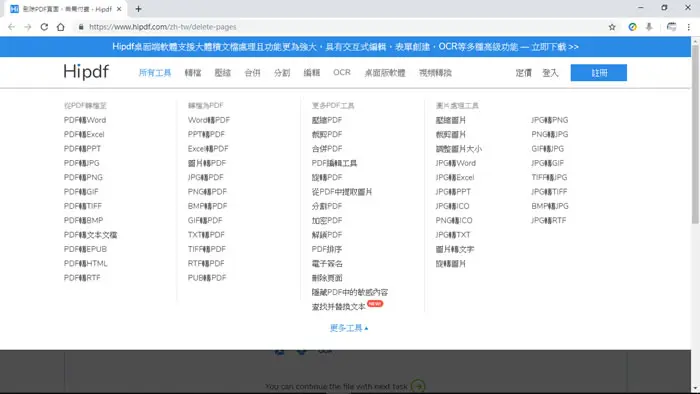Viewport: 700px width, 394px height.
Task: Open the 所有工具 menu
Action: [154, 73]
